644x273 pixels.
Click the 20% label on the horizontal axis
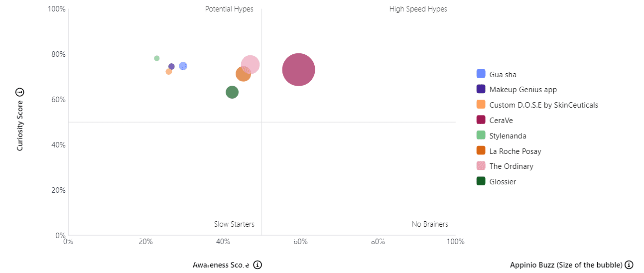tap(145, 242)
